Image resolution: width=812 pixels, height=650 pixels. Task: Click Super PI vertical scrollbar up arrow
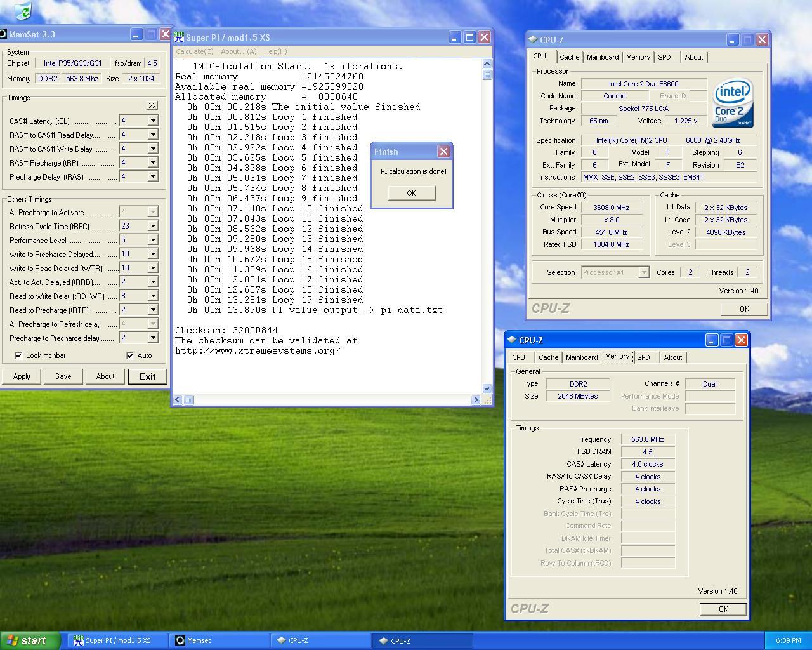click(x=487, y=63)
